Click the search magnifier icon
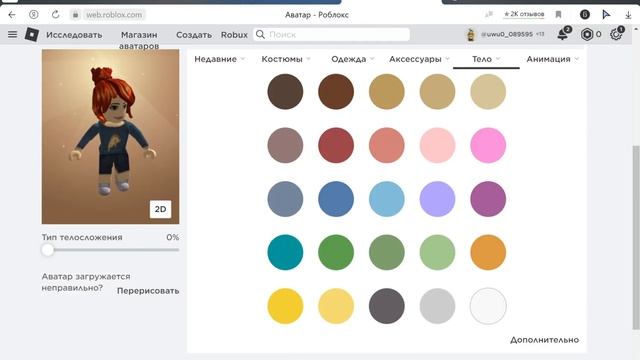This screenshot has width=640, height=360. tap(260, 34)
